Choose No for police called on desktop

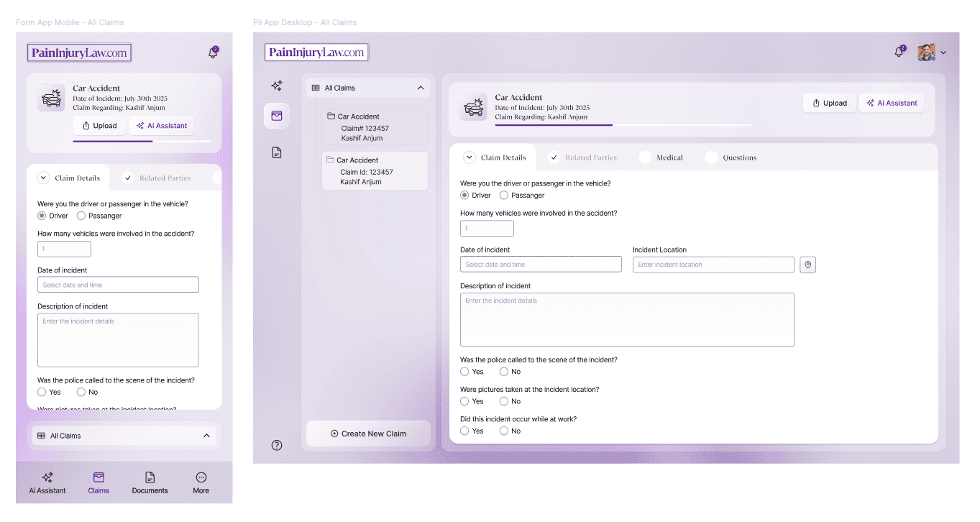504,372
